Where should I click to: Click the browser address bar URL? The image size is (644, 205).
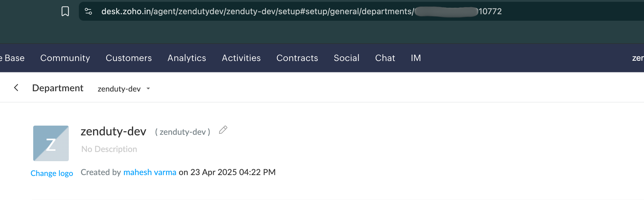point(302,11)
